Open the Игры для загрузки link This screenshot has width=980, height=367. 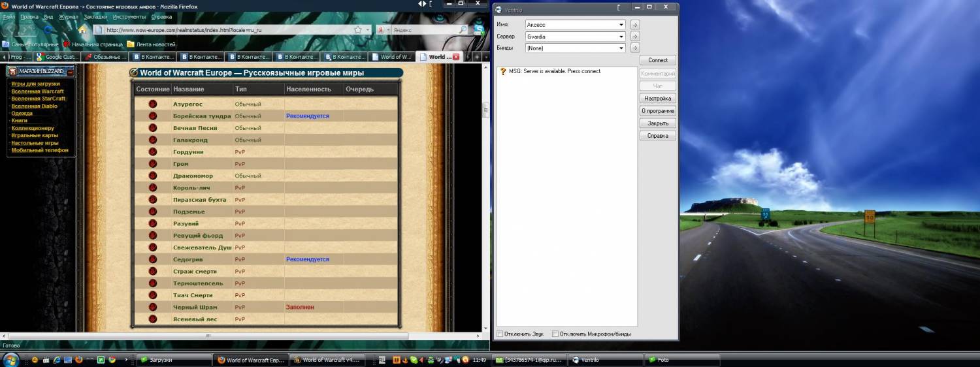35,84
